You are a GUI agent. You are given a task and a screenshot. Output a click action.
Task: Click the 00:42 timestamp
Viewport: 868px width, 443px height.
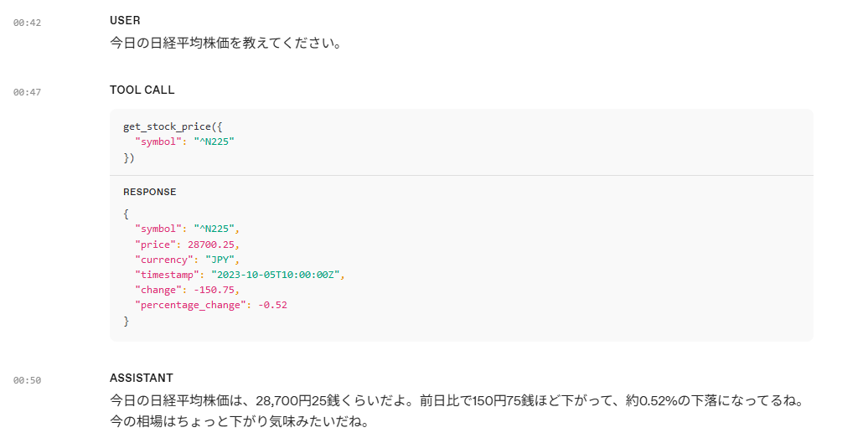[27, 23]
